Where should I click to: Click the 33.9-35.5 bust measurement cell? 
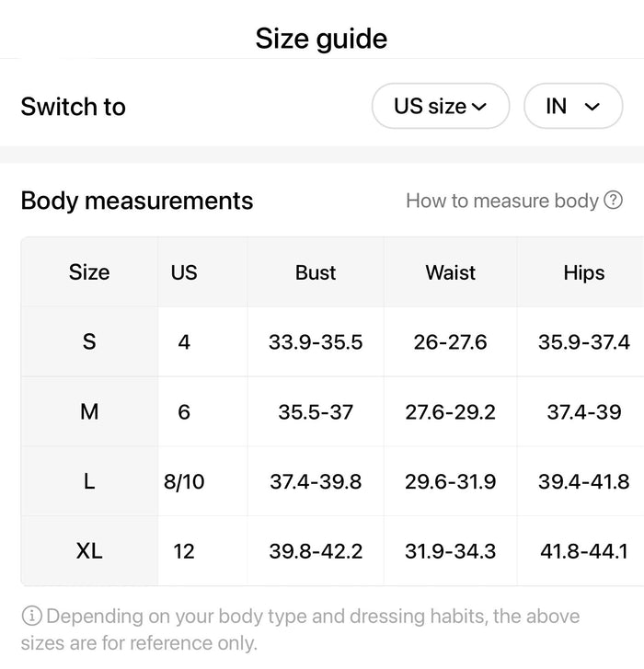pyautogui.click(x=316, y=341)
